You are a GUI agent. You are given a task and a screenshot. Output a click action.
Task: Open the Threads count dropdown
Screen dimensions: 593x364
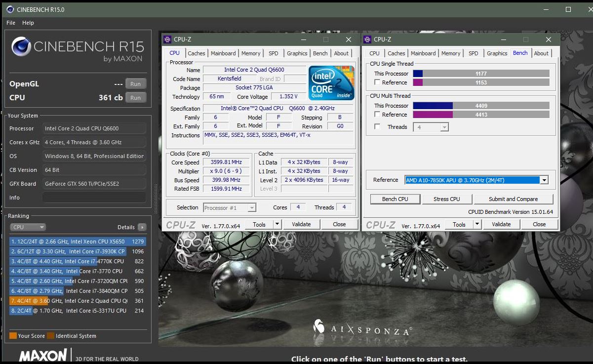(432, 127)
